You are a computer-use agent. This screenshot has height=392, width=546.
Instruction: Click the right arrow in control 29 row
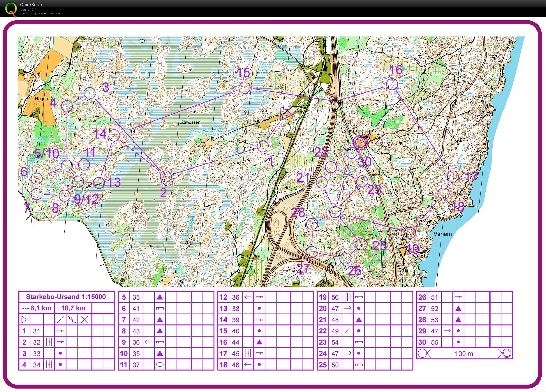click(447, 331)
